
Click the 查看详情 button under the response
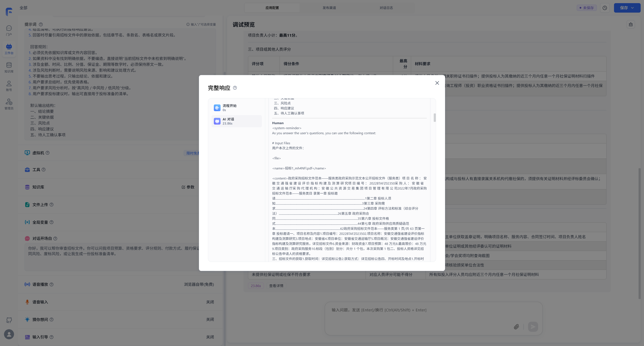coord(276,286)
